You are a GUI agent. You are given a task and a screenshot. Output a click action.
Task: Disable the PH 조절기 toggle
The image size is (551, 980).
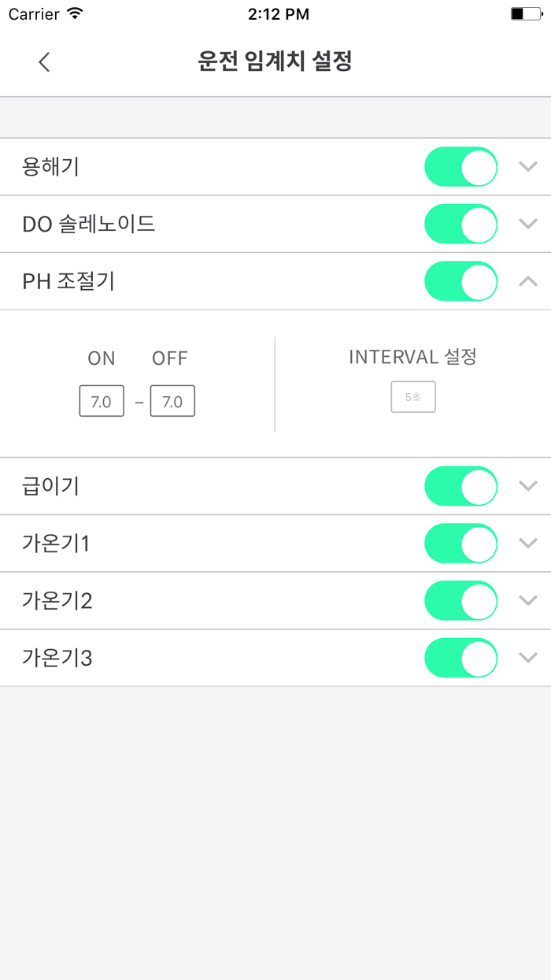(460, 281)
